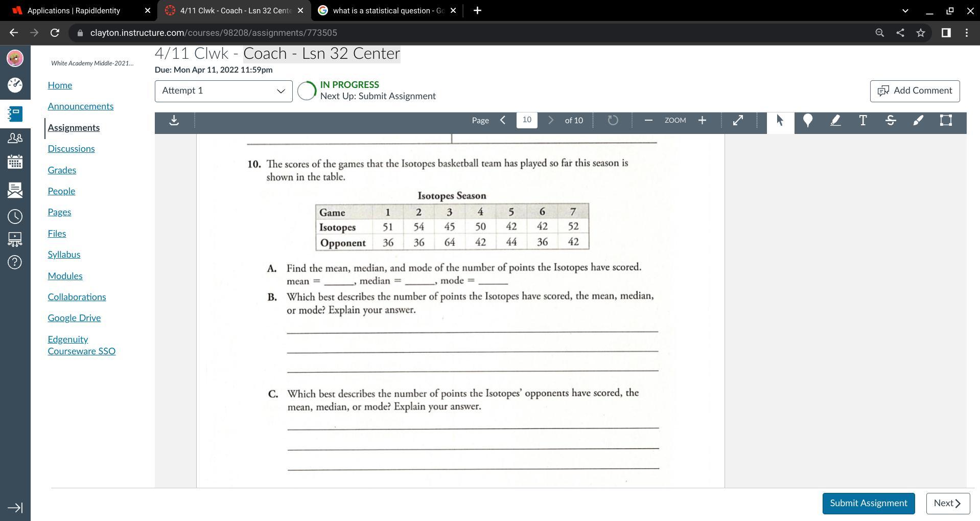Pick the strikeout annotation tool

[x=891, y=121]
